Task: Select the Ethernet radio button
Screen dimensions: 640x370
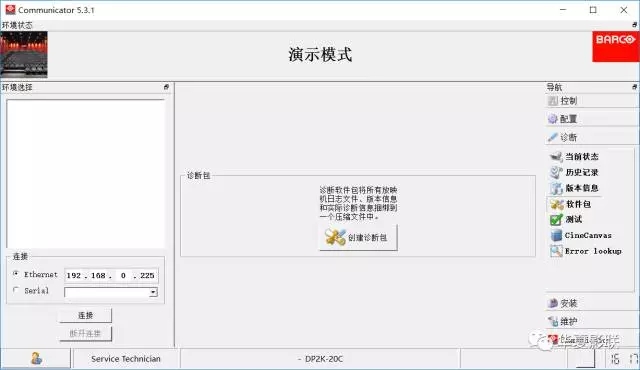Action: click(16, 274)
